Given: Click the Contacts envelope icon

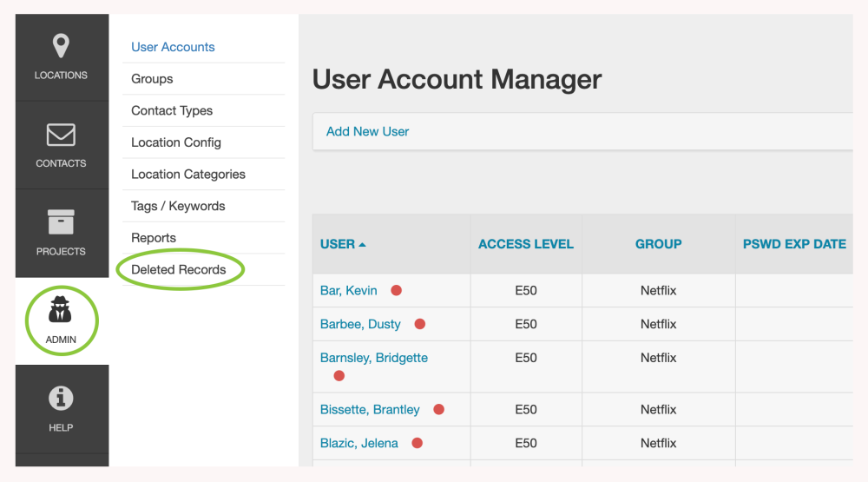Looking at the screenshot, I should coord(61,135).
